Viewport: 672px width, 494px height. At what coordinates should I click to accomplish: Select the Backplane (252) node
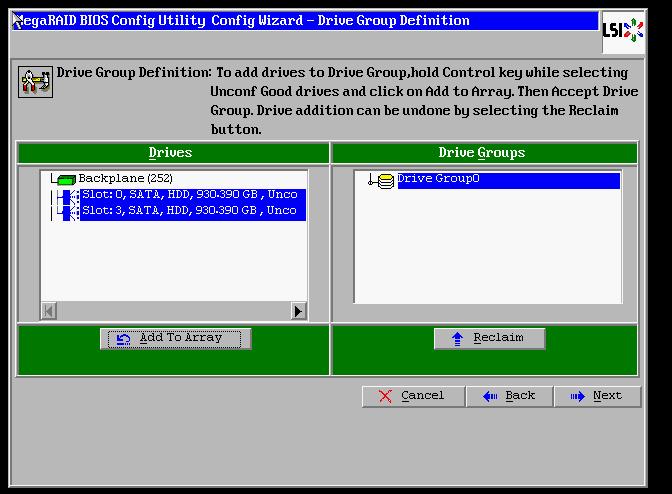click(125, 178)
